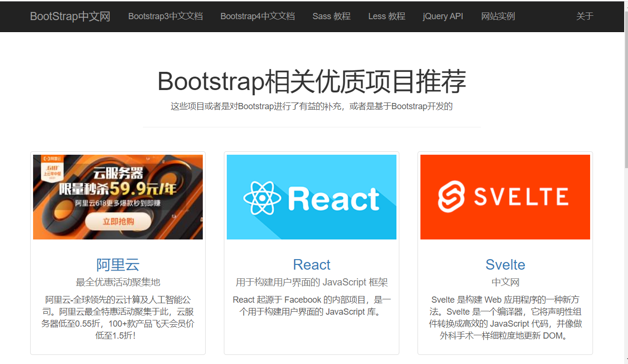
Task: Open the Bootstrap4中文文档 menu item
Action: pyautogui.click(x=257, y=16)
